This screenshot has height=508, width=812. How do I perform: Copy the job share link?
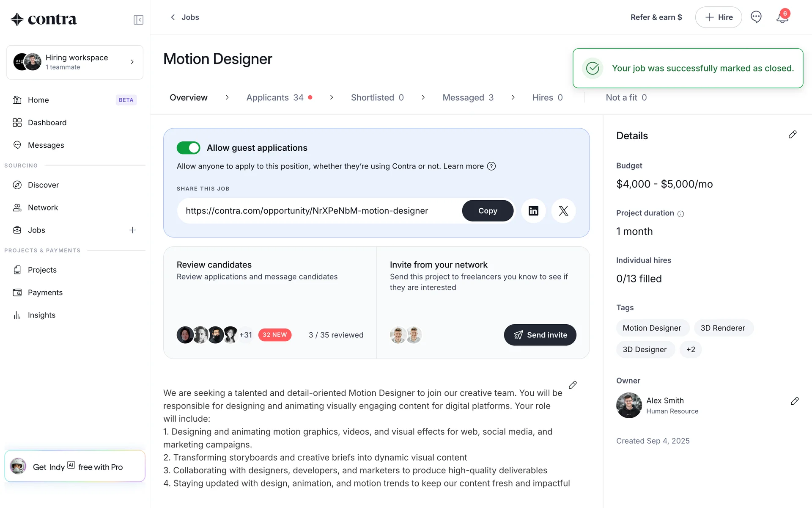[x=488, y=211]
